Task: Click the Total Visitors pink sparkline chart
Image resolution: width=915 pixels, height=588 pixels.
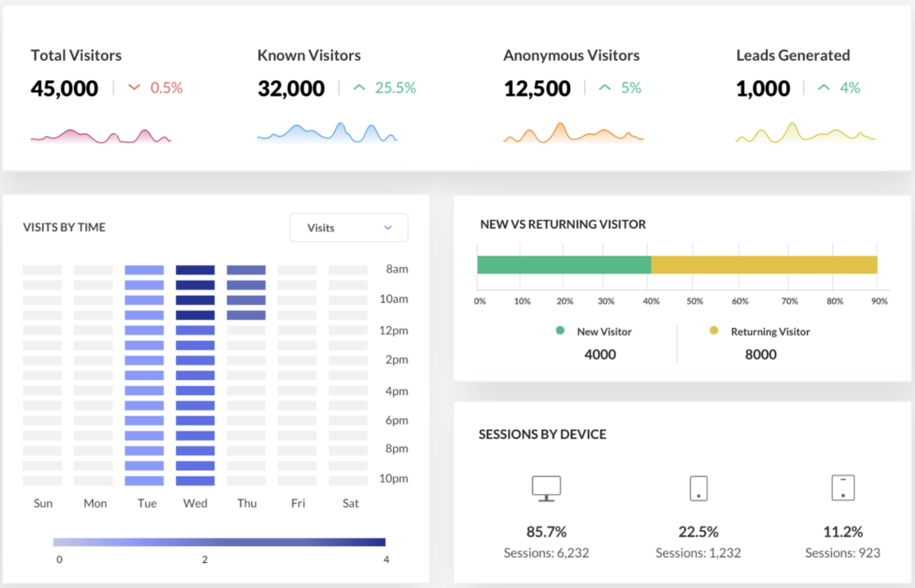Action: coord(100,135)
